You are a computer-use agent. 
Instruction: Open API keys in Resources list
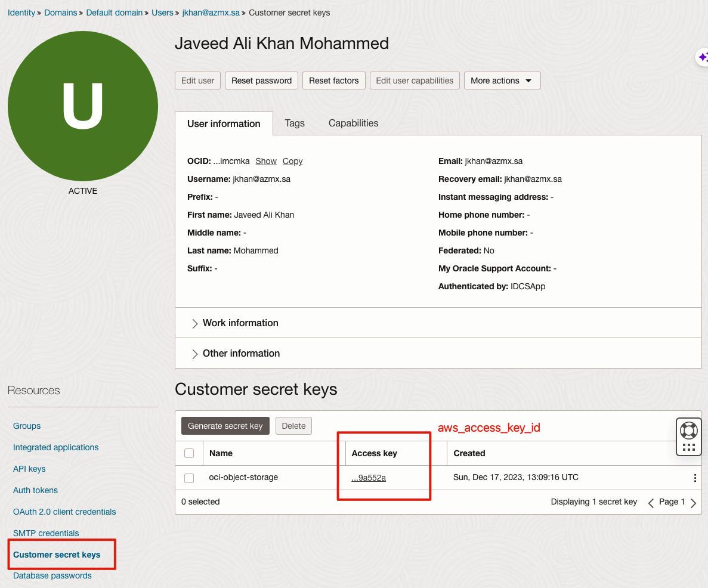[29, 469]
